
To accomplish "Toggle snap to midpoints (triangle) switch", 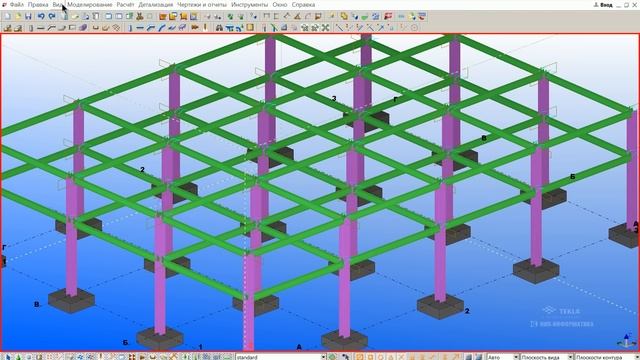I will click(x=390, y=357).
